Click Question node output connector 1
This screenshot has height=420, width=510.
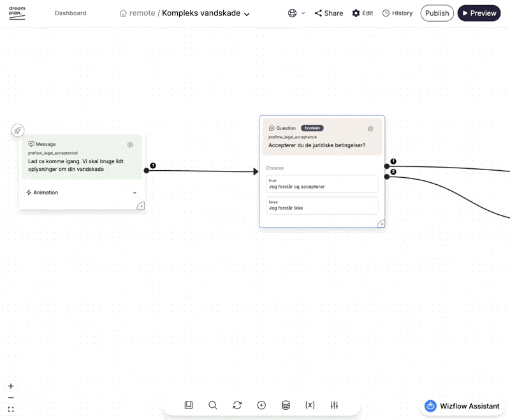pos(387,166)
